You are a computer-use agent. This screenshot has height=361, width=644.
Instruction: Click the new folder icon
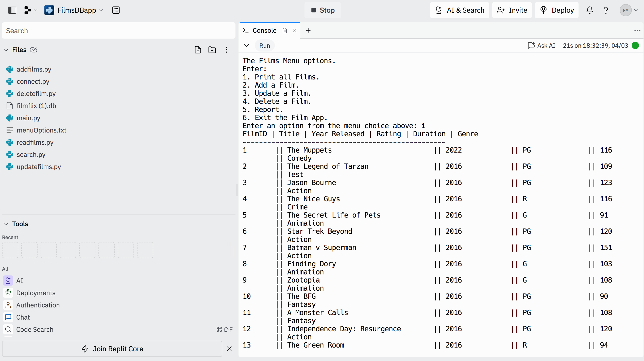[x=212, y=50]
